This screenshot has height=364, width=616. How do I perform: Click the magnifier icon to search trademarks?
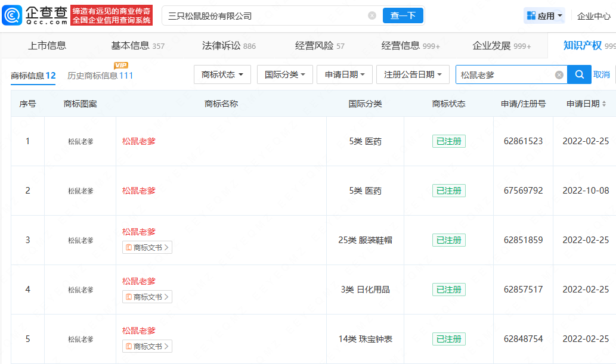[x=579, y=74]
